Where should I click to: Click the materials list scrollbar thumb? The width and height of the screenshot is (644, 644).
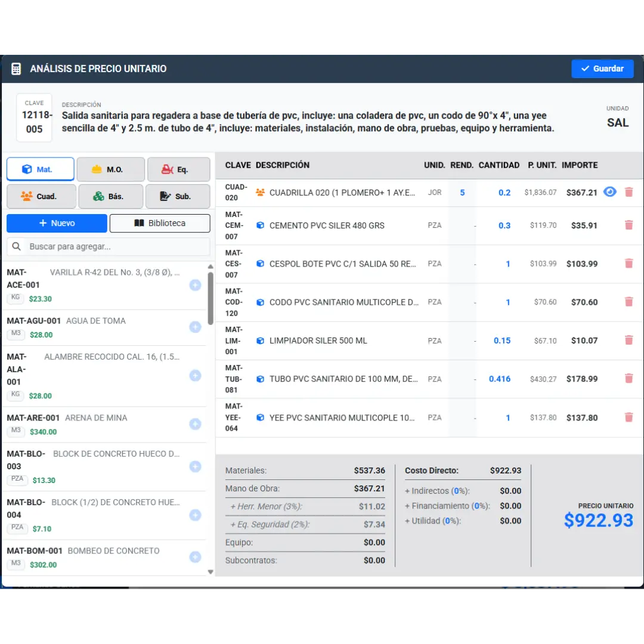tap(210, 299)
